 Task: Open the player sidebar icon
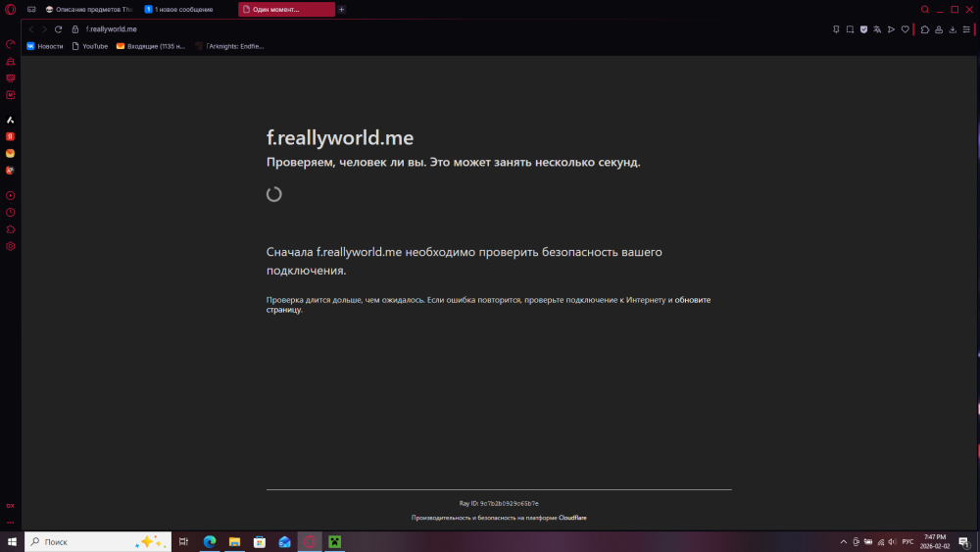tap(10, 196)
